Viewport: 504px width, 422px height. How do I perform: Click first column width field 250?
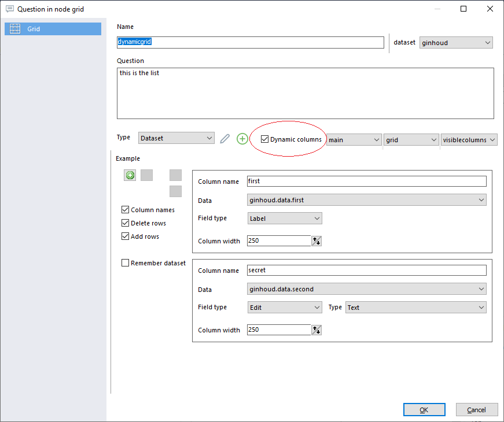click(279, 241)
